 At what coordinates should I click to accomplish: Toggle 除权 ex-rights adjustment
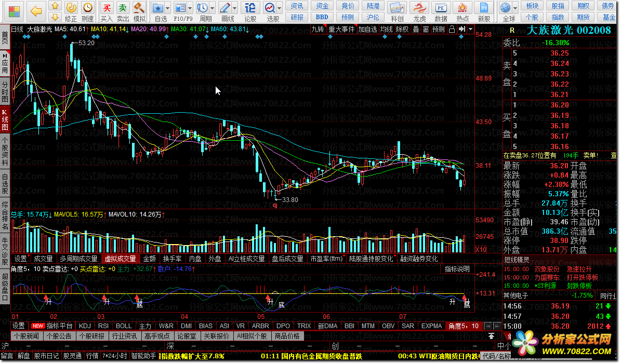click(x=402, y=29)
